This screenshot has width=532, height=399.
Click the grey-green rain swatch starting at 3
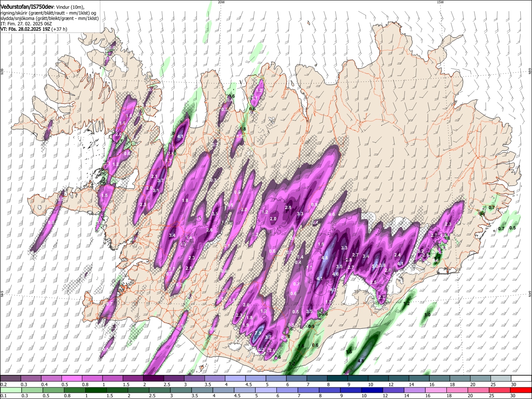[x=181, y=390]
